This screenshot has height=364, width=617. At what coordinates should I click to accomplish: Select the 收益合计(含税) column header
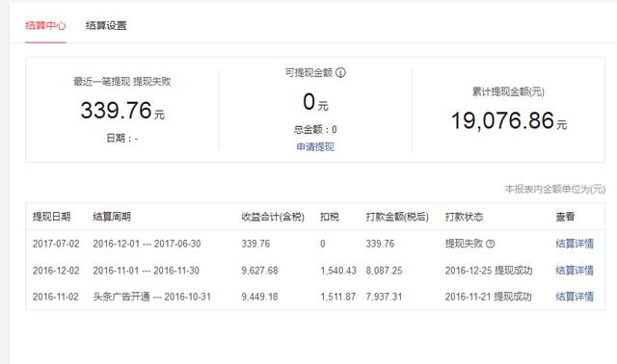coord(273,217)
